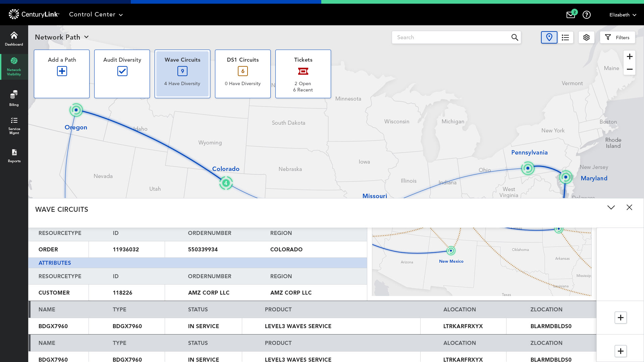The image size is (644, 362).
Task: Click the Pennsylvania map node
Action: pyautogui.click(x=528, y=168)
